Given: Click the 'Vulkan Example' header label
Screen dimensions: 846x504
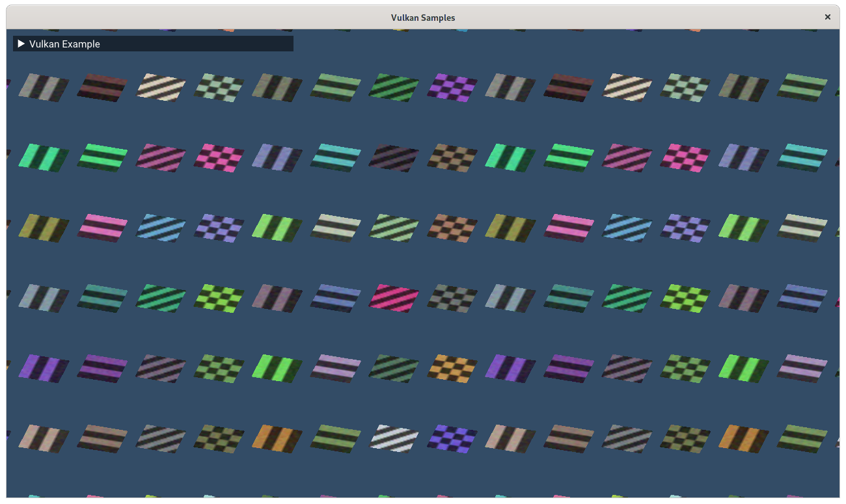Looking at the screenshot, I should click(x=64, y=44).
